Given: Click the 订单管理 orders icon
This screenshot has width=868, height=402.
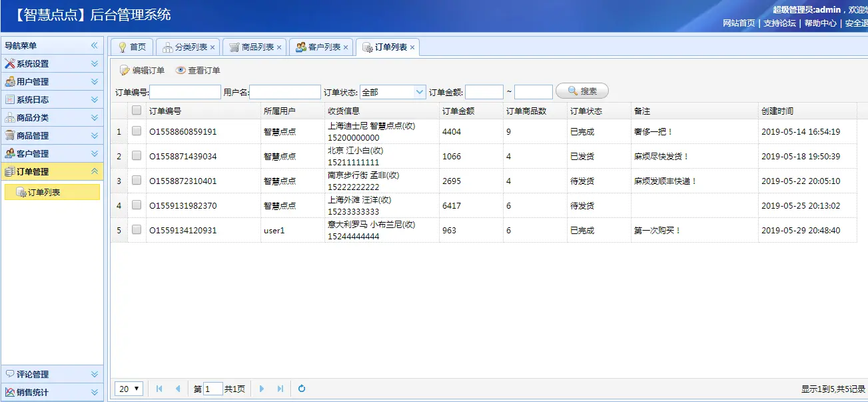Looking at the screenshot, I should (x=10, y=172).
